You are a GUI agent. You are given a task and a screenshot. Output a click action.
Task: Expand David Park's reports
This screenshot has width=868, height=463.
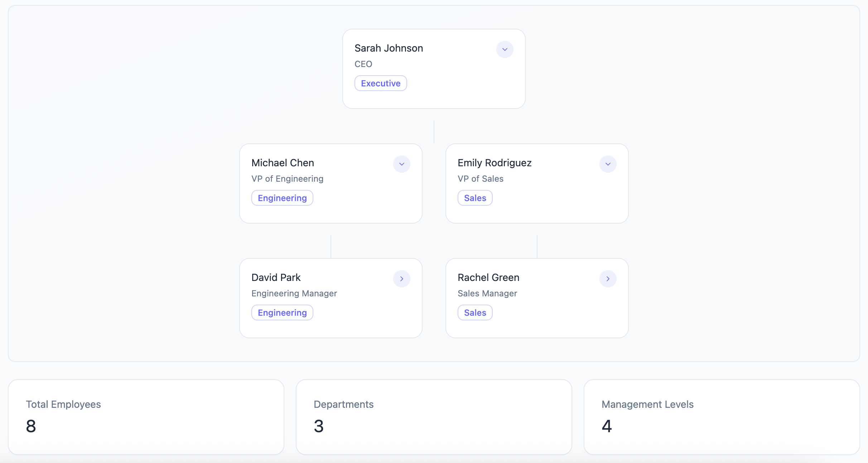point(401,279)
